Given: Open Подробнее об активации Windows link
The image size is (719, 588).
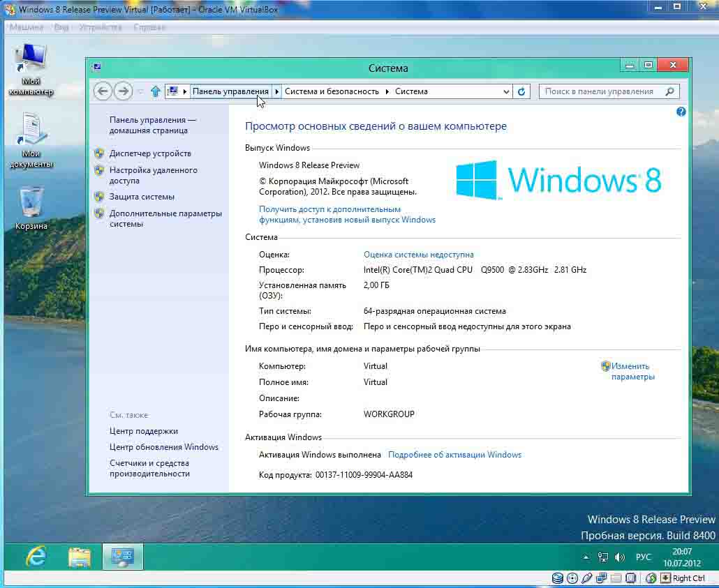Looking at the screenshot, I should [454, 455].
